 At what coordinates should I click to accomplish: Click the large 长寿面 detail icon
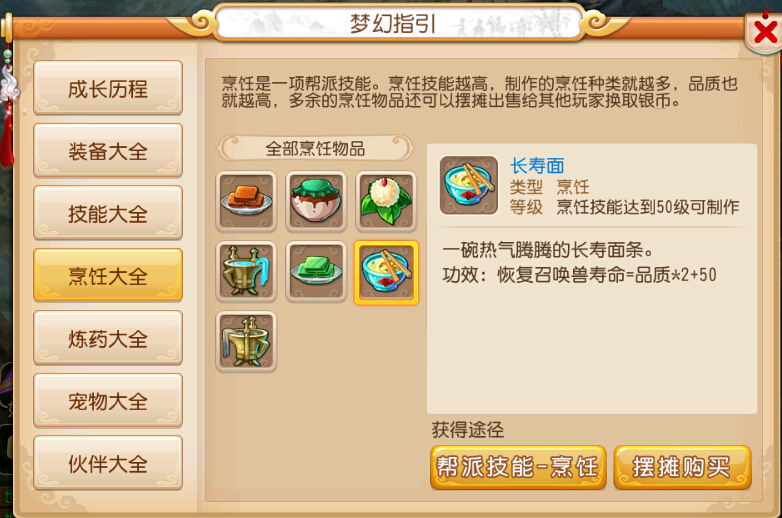point(468,185)
